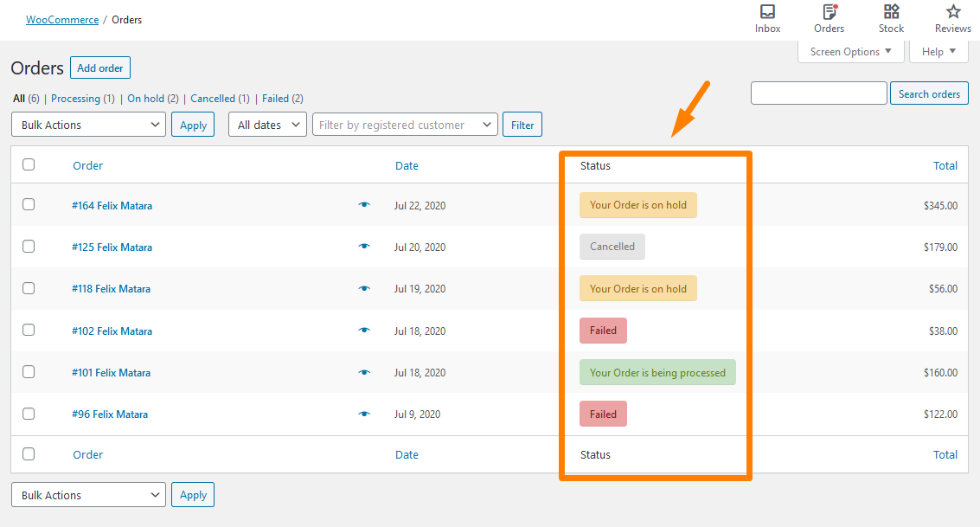The height and width of the screenshot is (527, 980).
Task: Preview order #164 with eye icon
Action: coord(364,205)
